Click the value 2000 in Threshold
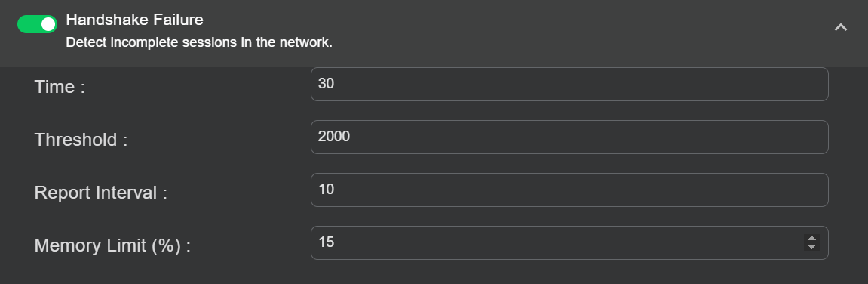 click(x=334, y=136)
